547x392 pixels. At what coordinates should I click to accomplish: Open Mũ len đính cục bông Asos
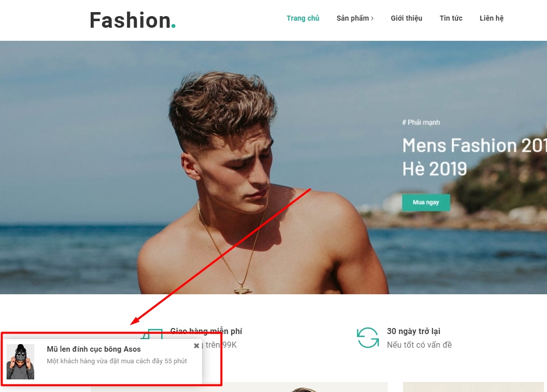click(x=94, y=349)
